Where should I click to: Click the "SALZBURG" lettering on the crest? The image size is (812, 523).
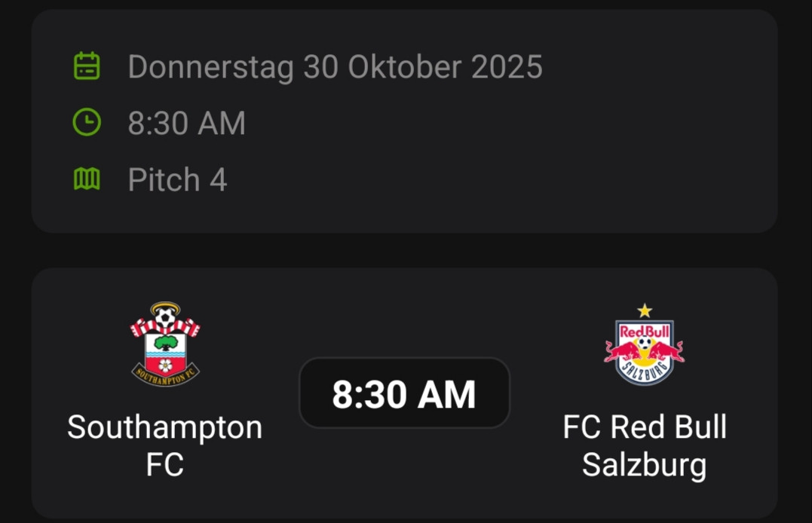[x=645, y=372]
